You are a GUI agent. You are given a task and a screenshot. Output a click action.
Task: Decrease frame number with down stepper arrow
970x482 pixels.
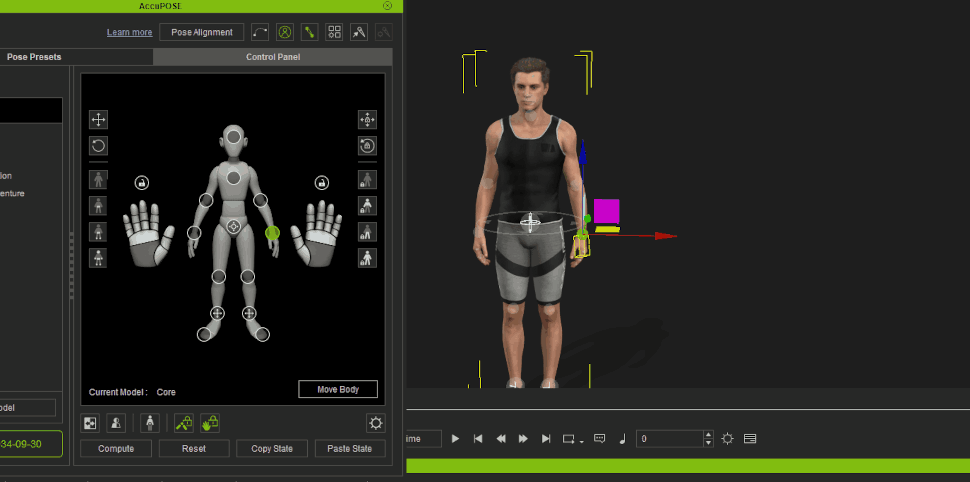pos(709,443)
